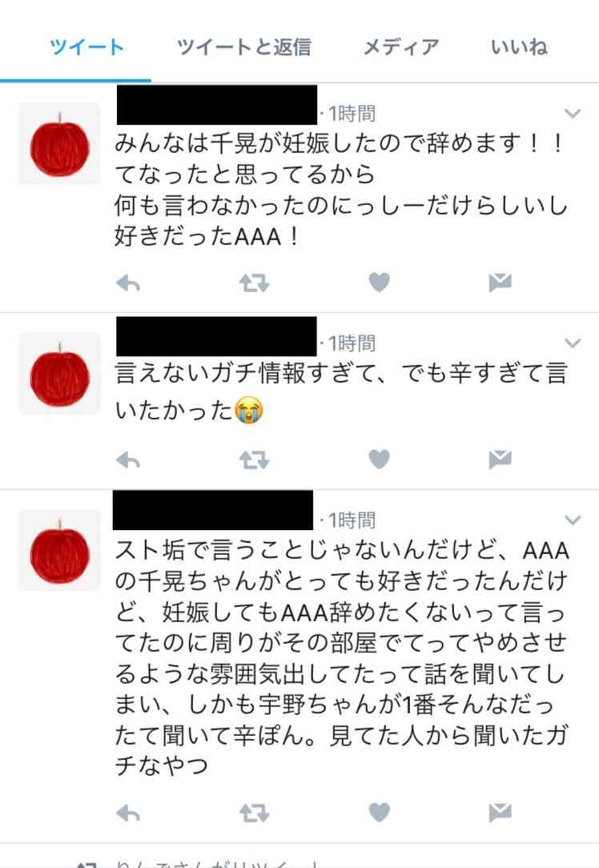
Task: Expand options chevron on second tweet
Action: (573, 343)
